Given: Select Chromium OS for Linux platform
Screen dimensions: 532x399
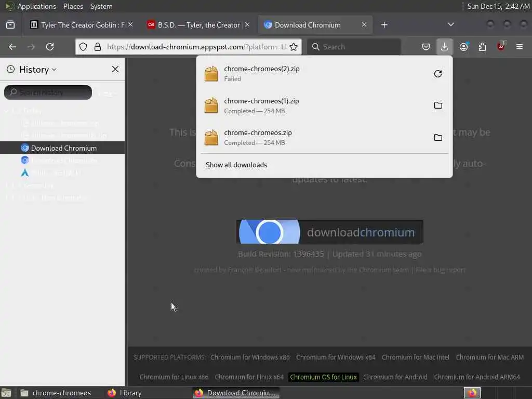Looking at the screenshot, I should click(x=323, y=377).
